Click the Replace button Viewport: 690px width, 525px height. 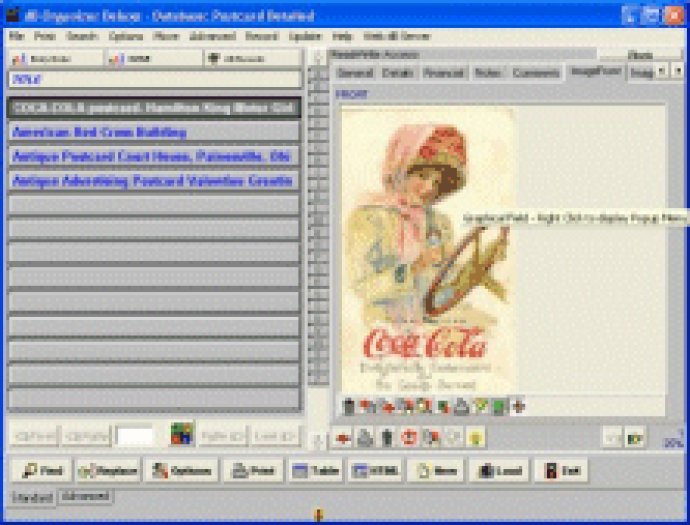(x=108, y=470)
